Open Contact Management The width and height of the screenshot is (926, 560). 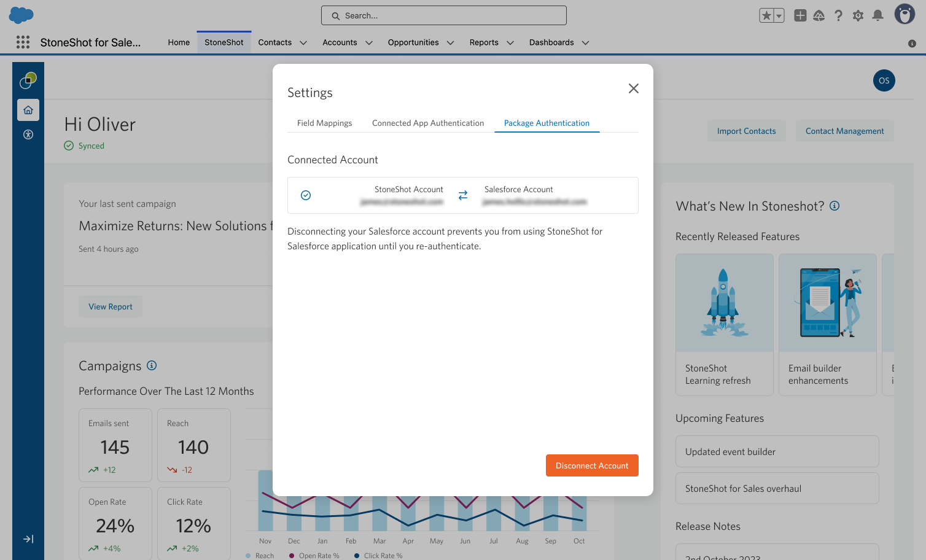pos(845,131)
